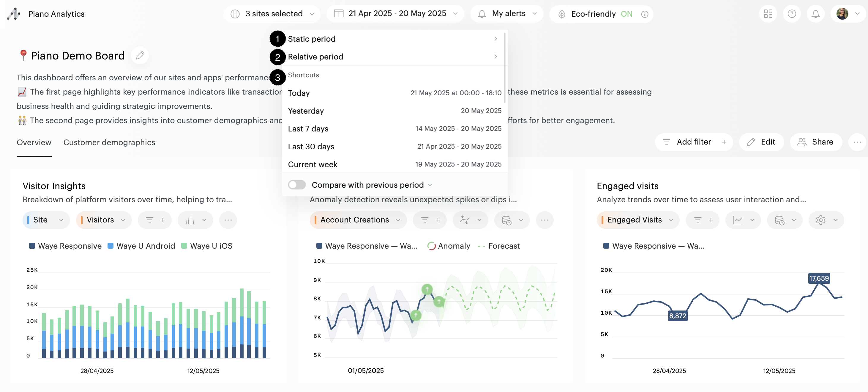
Task: Open the Engaged visits settings gear icon
Action: pos(820,220)
